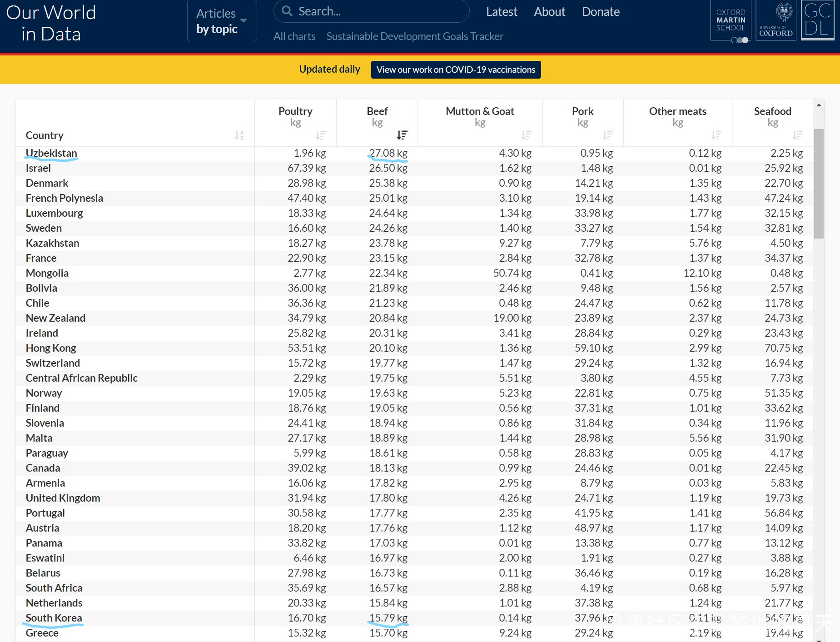Click View our work on COVID-19 vaccinations
Image resolution: width=840 pixels, height=642 pixels.
(x=456, y=70)
